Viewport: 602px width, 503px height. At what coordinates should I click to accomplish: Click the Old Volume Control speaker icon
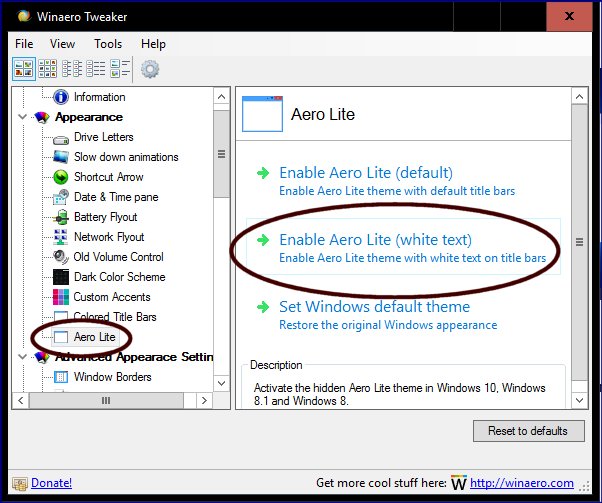click(61, 257)
